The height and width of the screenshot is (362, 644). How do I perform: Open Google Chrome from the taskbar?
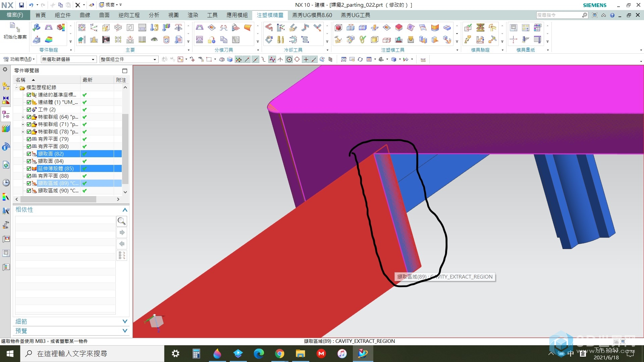[x=279, y=354]
